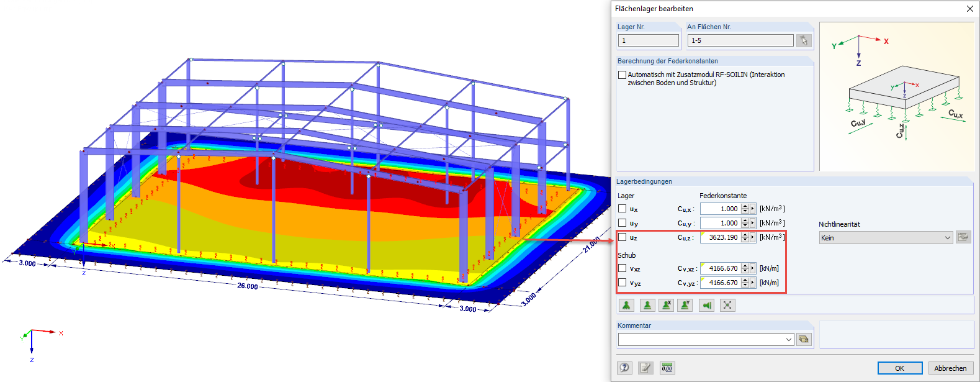
Task: Click the 21.000 dimension label in model
Action: click(x=591, y=244)
